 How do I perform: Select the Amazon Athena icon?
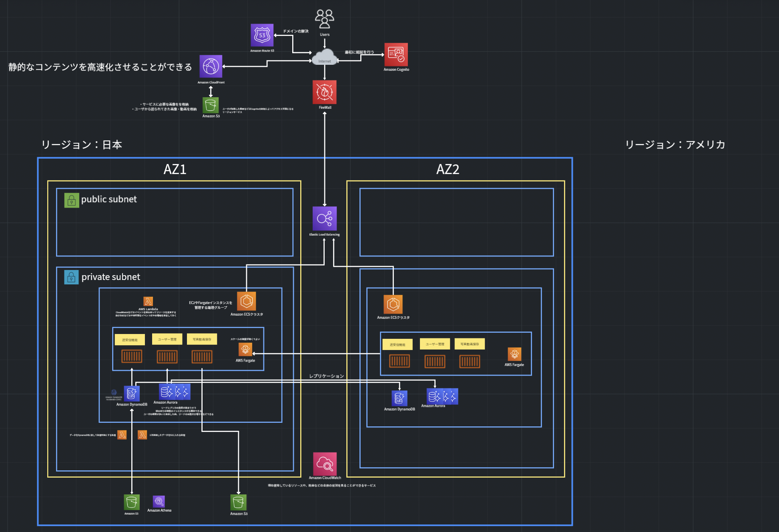tap(159, 501)
